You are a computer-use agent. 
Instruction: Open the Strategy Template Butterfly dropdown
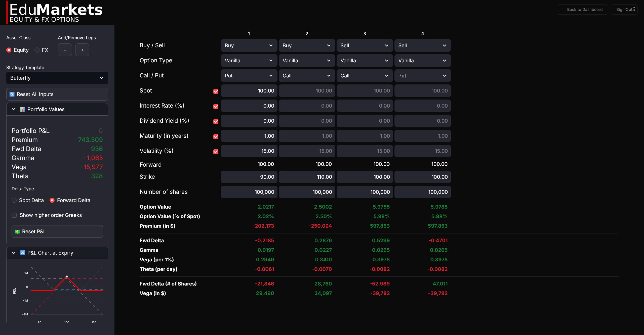[57, 78]
